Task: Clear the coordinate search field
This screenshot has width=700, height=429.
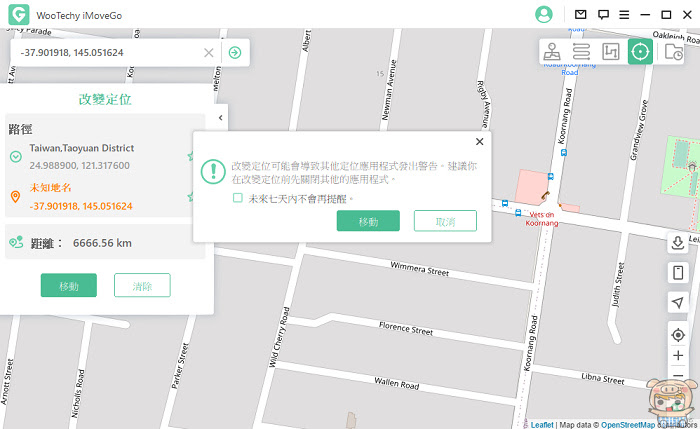Action: pyautogui.click(x=208, y=53)
